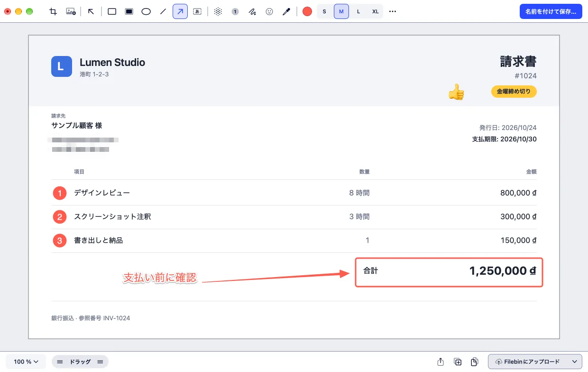Set annotation size to L
The image size is (588, 372).
(x=358, y=11)
